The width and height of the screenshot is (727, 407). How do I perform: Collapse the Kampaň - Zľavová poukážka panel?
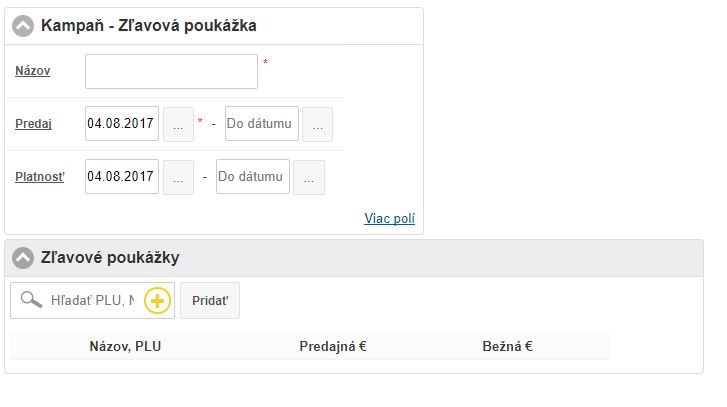click(x=23, y=26)
